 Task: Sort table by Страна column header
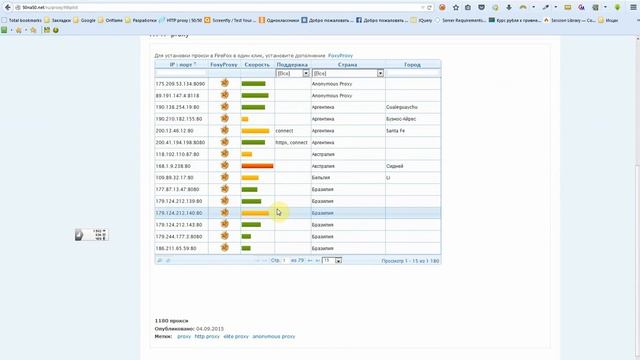348,64
